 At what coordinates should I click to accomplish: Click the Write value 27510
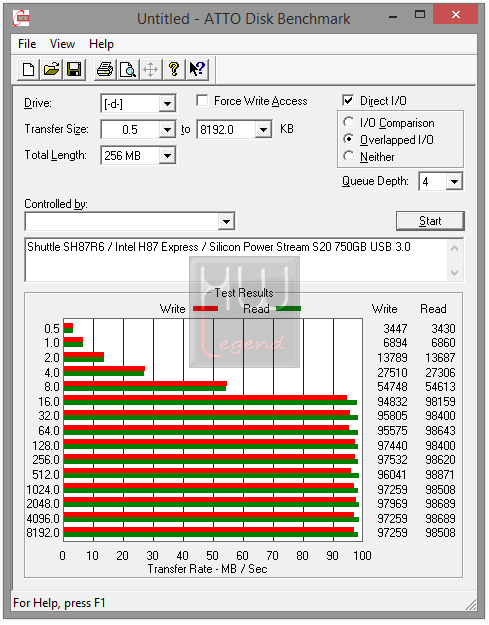(392, 372)
